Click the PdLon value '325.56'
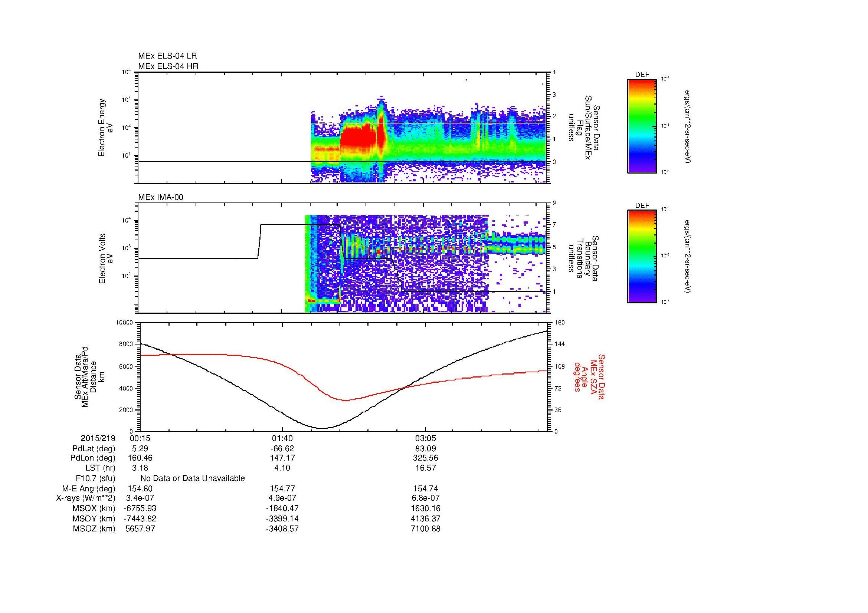Image resolution: width=868 pixels, height=613 pixels. pos(426,458)
